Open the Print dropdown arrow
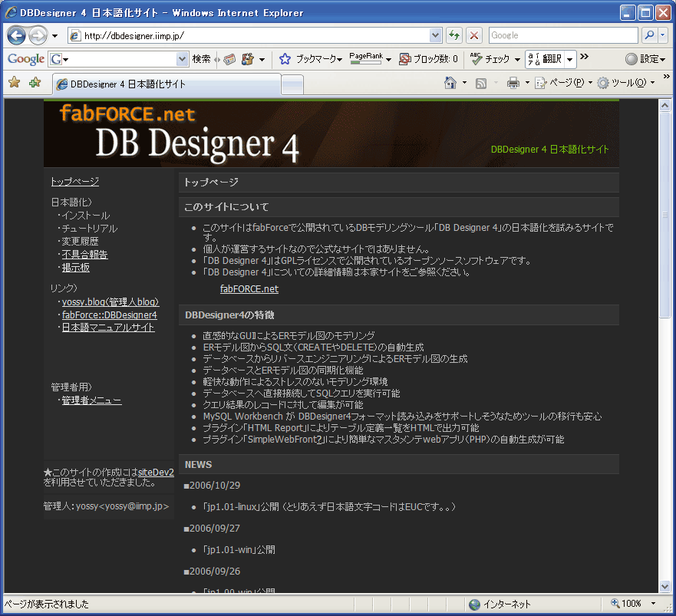Screen dimensions: 676x616 [527, 83]
